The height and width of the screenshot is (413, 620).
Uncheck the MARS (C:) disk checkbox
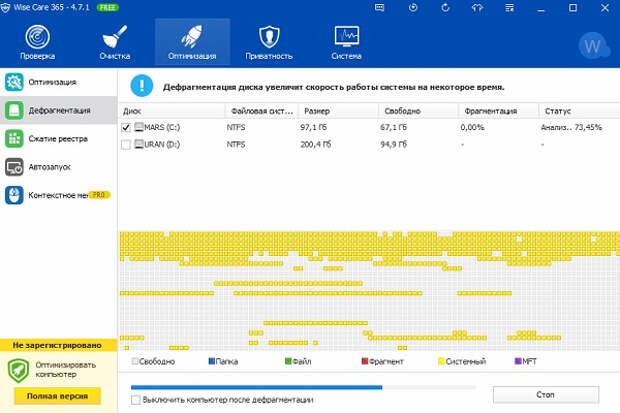click(x=125, y=128)
